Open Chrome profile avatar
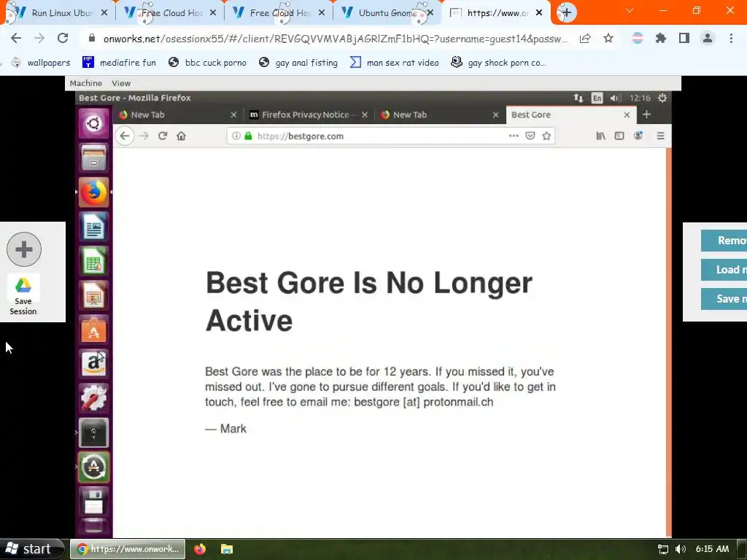 708,38
